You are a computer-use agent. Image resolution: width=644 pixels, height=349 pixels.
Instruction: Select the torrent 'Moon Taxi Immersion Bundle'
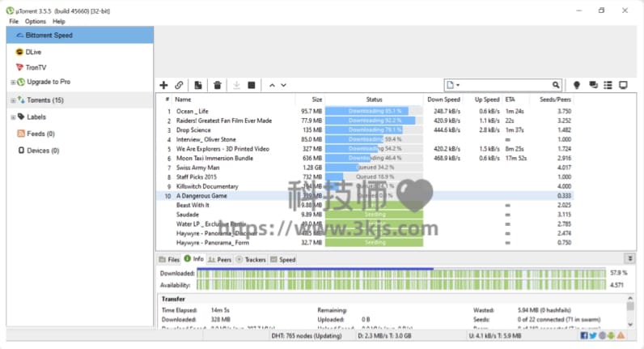(x=214, y=158)
